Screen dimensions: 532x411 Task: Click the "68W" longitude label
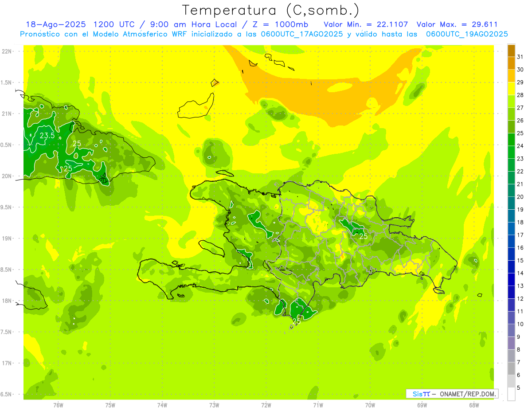474,405
